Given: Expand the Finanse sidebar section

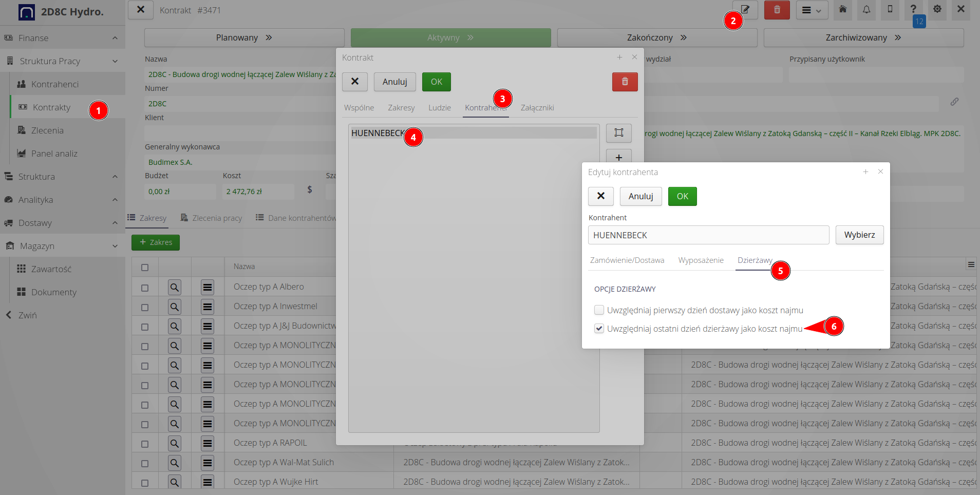Looking at the screenshot, I should point(115,38).
